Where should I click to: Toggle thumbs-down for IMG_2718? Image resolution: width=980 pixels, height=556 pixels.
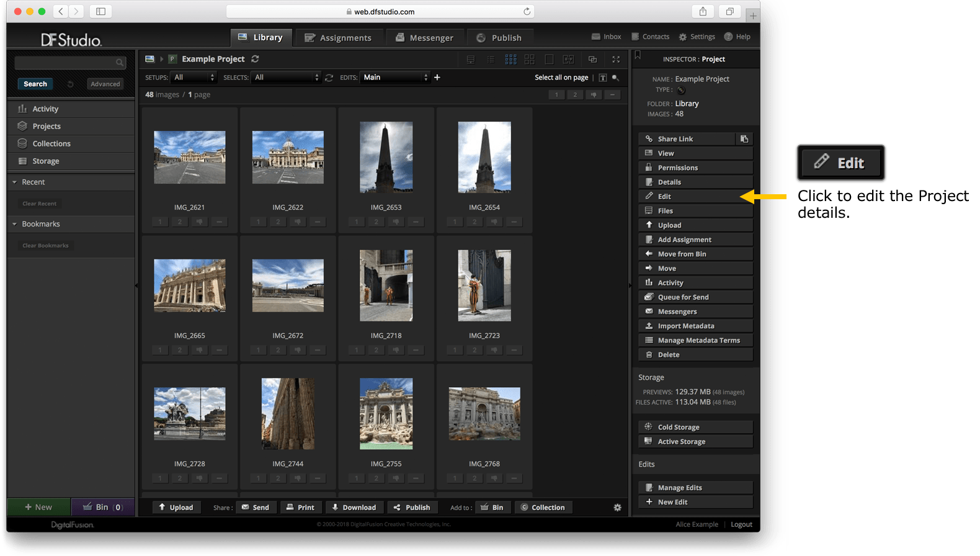[396, 350]
